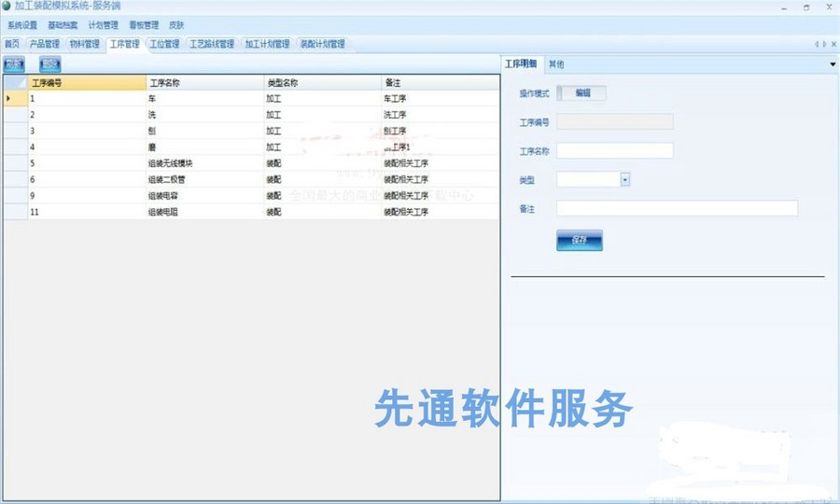
Task: Click the select-all corner cell of the table
Action: click(16, 82)
